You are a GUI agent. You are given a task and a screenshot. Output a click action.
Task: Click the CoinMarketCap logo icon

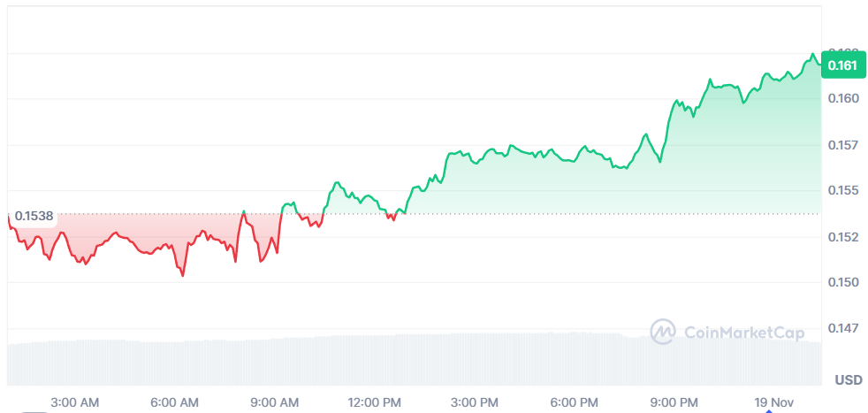coord(664,332)
